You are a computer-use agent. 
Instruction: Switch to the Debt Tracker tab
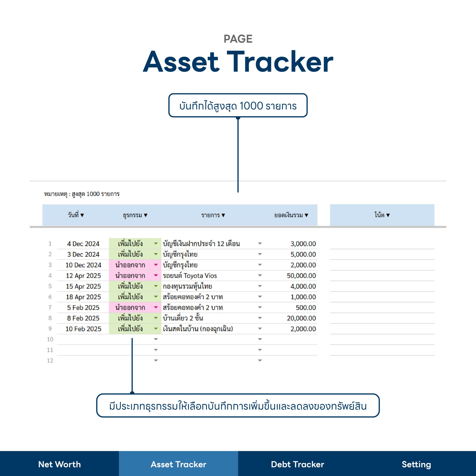pos(297,464)
